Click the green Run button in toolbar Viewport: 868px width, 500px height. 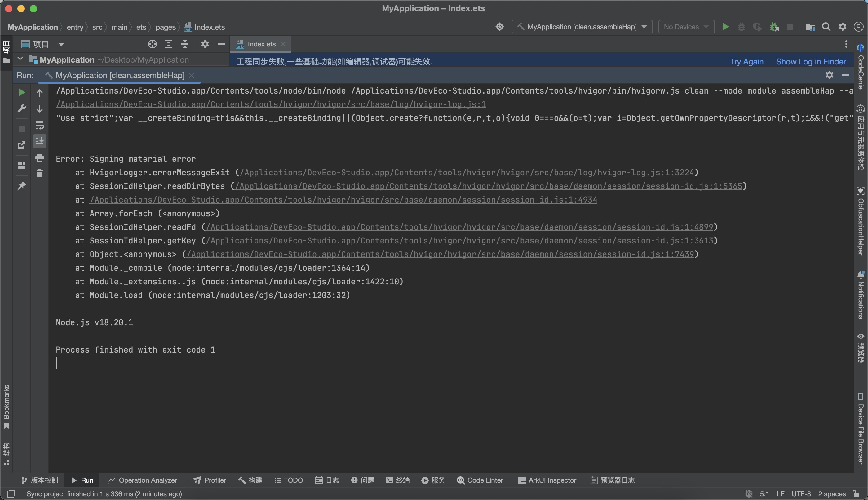[x=725, y=27]
